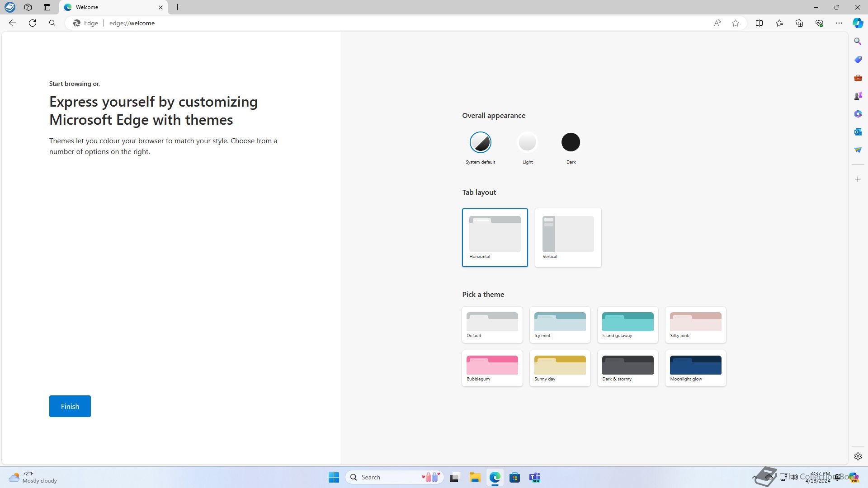The height and width of the screenshot is (488, 868).
Task: Add a new sidebar app
Action: pos(858,179)
